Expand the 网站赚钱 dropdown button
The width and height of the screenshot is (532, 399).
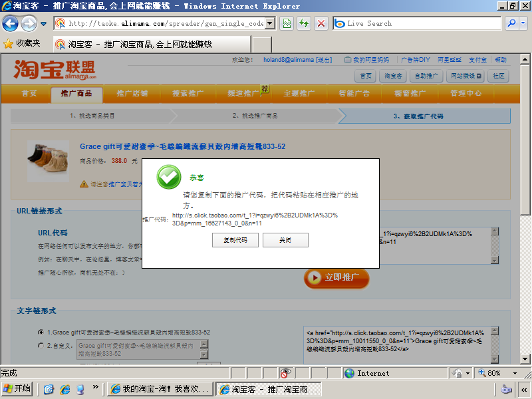(x=465, y=76)
